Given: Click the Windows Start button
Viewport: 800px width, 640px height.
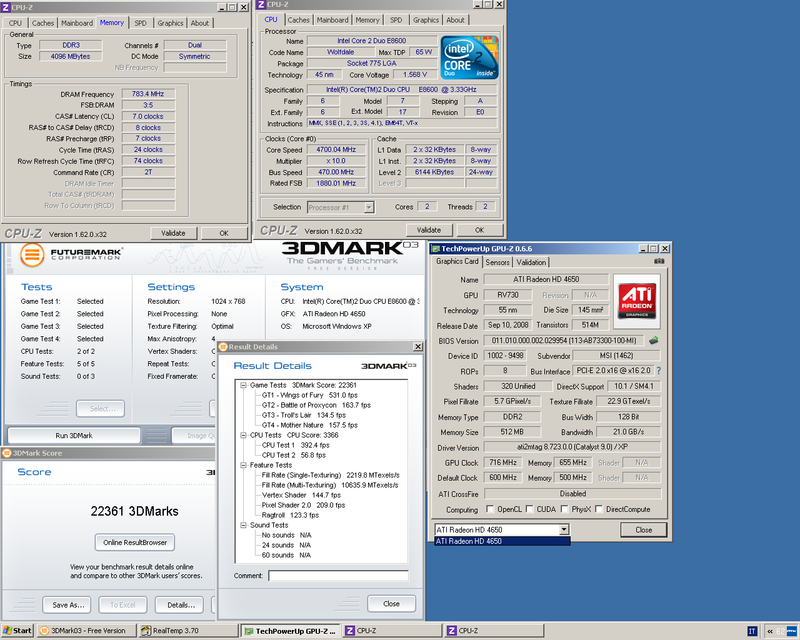Looking at the screenshot, I should 17,631.
